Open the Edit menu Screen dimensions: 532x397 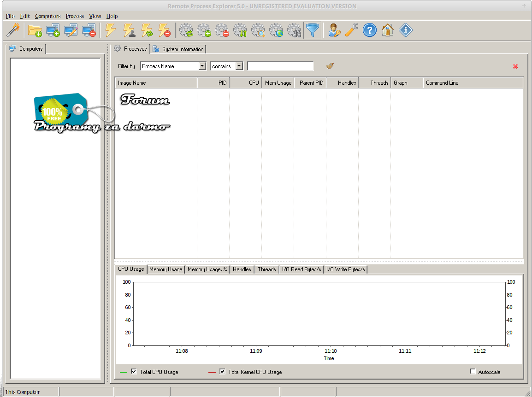point(25,16)
